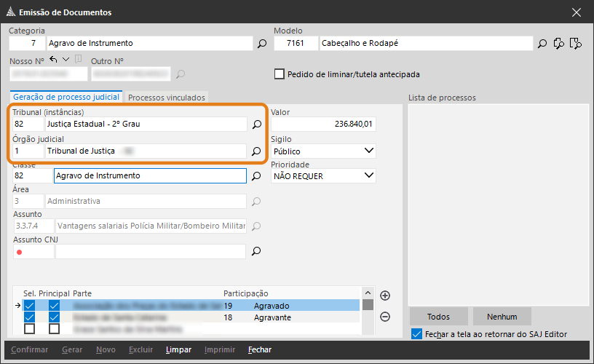
Task: Click the parties list scroll-up arrow
Action: [368, 293]
